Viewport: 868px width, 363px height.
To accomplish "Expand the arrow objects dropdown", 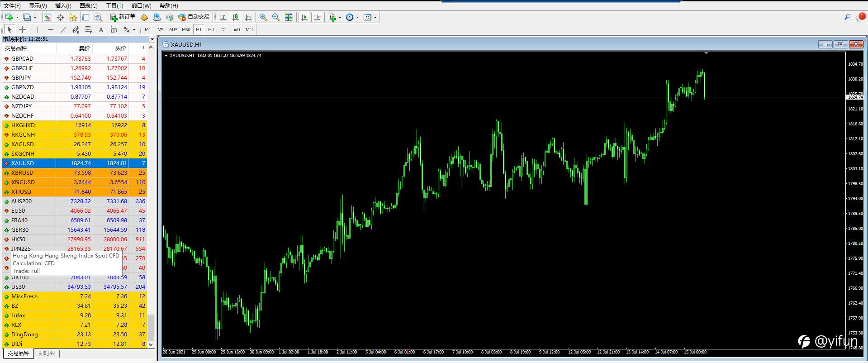I will [x=134, y=29].
